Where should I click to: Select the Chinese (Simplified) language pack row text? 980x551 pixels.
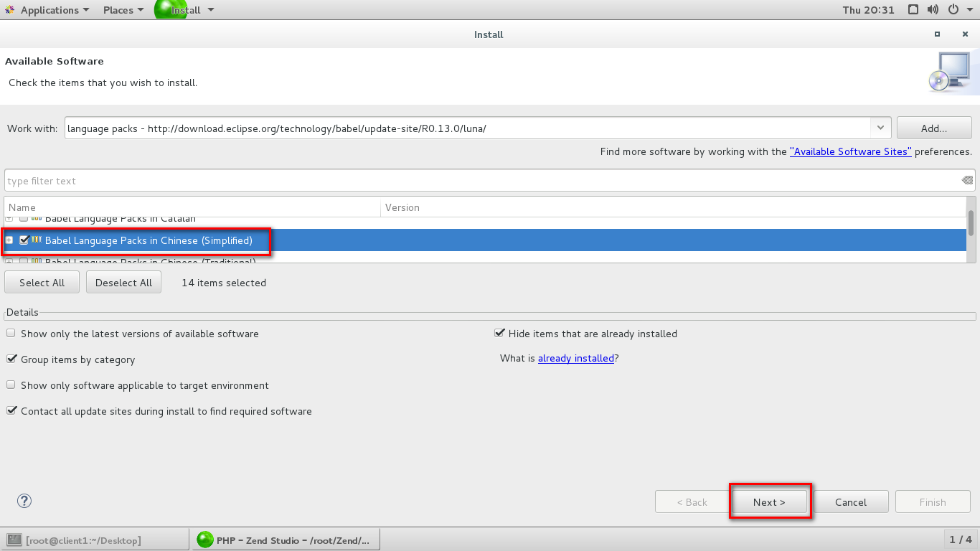pyautogui.click(x=149, y=240)
